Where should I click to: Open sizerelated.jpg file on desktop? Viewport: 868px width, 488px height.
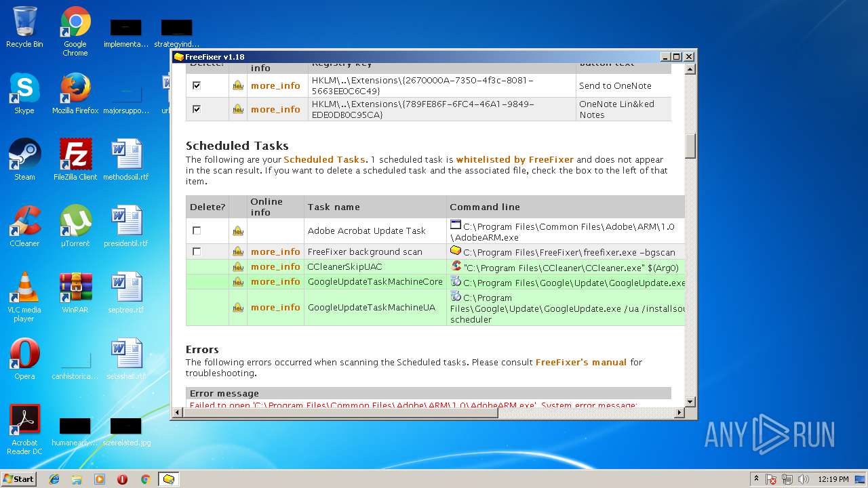126,432
